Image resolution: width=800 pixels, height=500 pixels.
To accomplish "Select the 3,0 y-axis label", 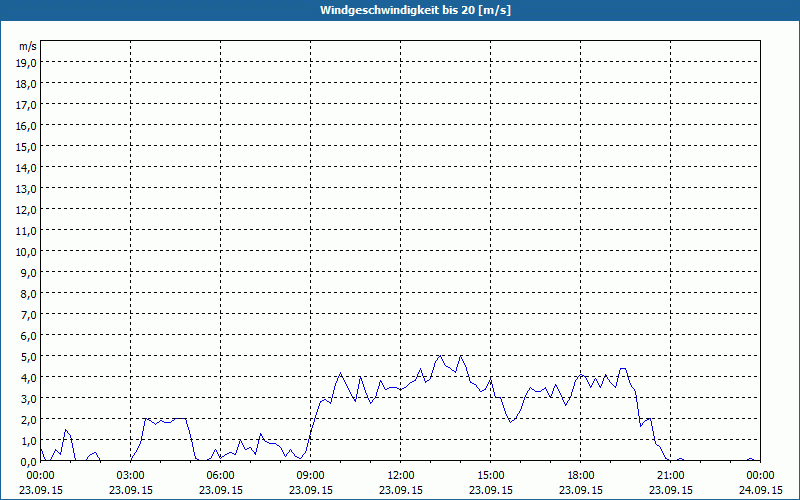I will [28, 398].
